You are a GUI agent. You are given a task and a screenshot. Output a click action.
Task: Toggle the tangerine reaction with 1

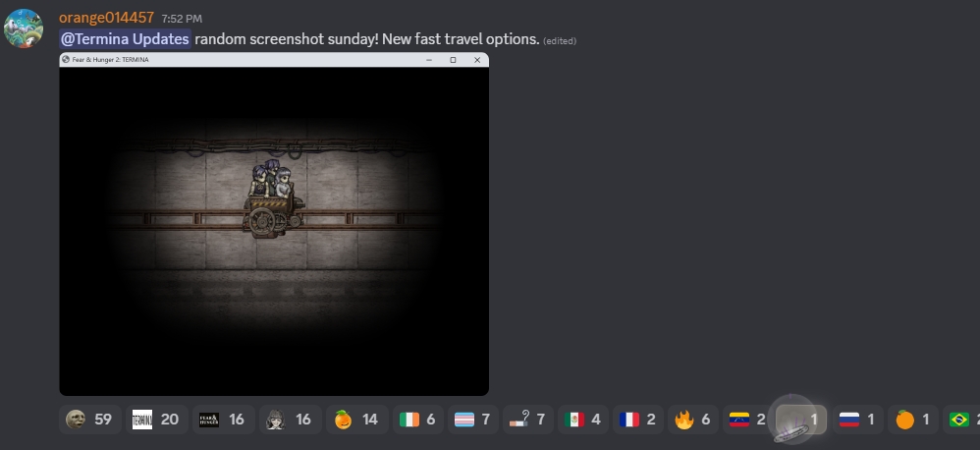coord(913,420)
